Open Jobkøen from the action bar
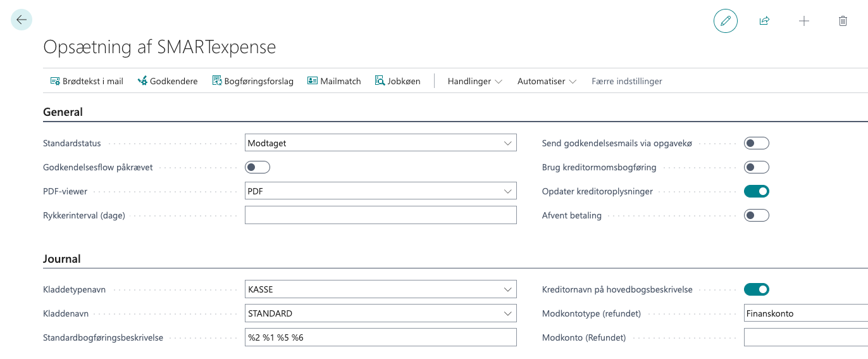Screen dimensions: 868x359 pos(398,81)
